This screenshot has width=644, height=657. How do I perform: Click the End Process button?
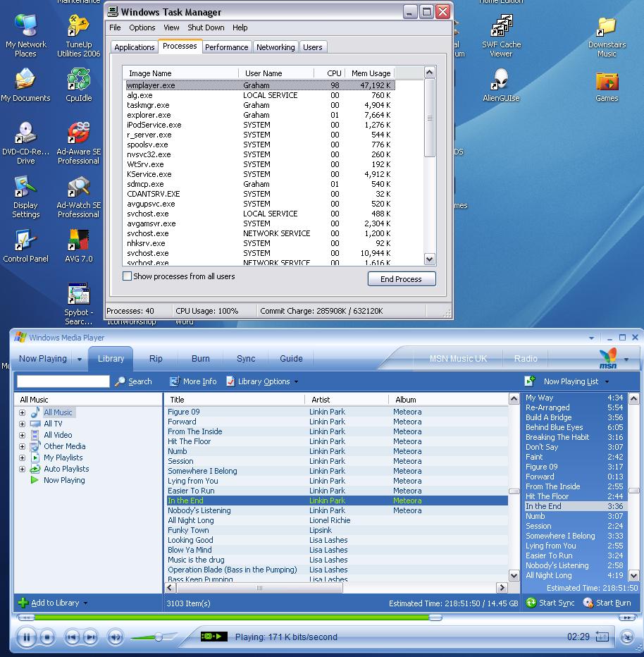(x=401, y=279)
